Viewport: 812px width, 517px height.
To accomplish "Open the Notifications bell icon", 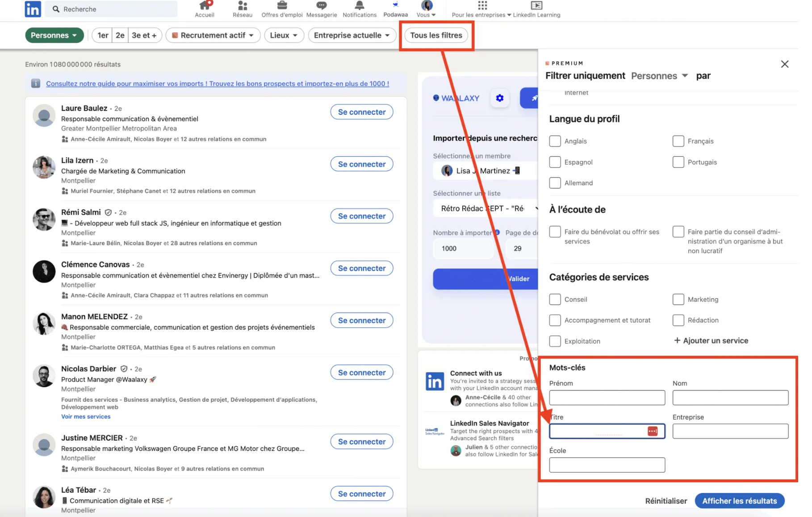I will tap(360, 5).
